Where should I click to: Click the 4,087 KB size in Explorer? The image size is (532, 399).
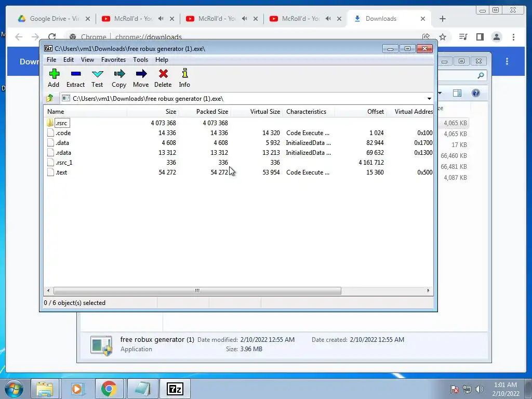click(x=455, y=178)
